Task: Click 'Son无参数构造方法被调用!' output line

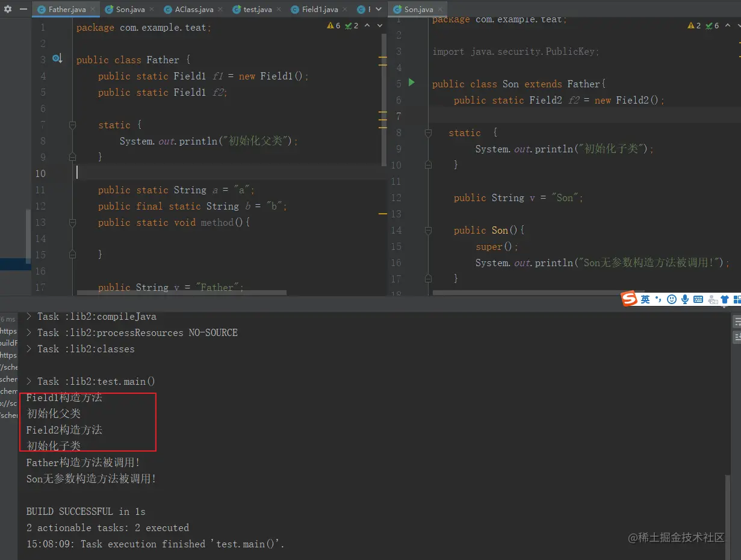Action: point(91,479)
